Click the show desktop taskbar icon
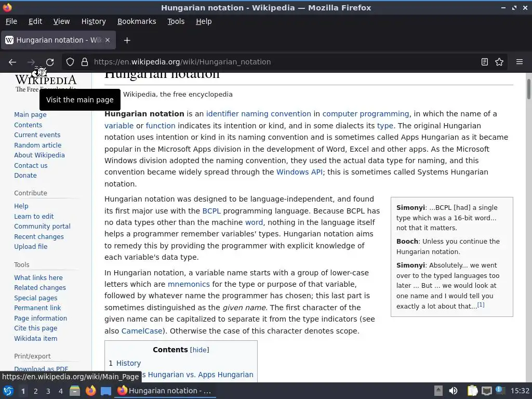 [x=106, y=391]
